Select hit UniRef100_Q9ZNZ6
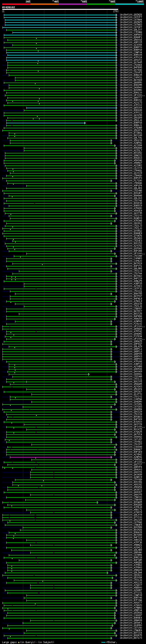The width and height of the screenshot is (146, 644). (x=131, y=15)
